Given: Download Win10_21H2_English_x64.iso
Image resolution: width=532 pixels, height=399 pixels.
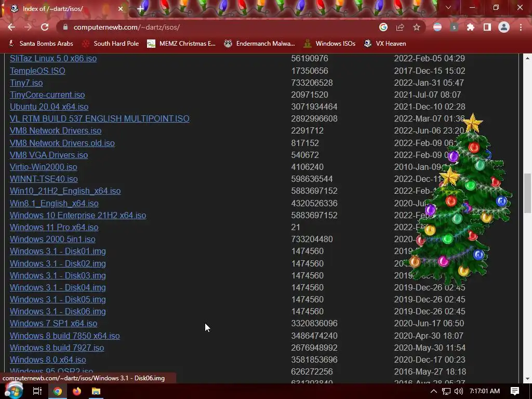Looking at the screenshot, I should (65, 191).
